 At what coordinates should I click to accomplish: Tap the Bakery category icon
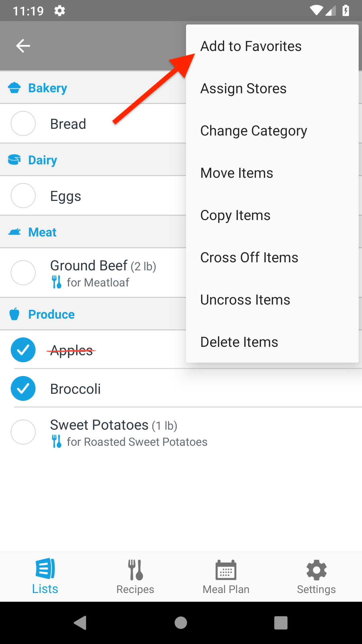[x=14, y=88]
